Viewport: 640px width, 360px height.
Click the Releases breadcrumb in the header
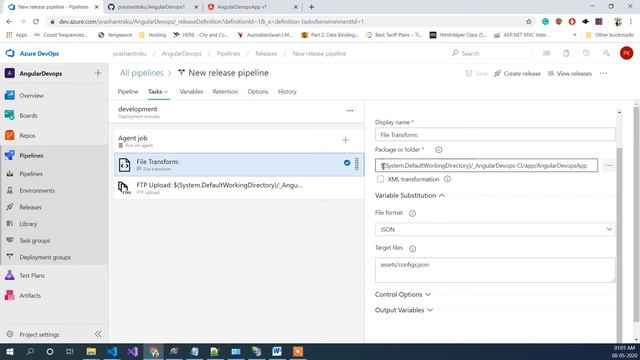266,53
